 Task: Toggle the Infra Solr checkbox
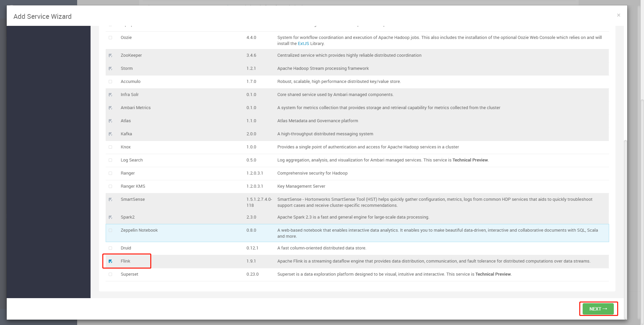110,95
